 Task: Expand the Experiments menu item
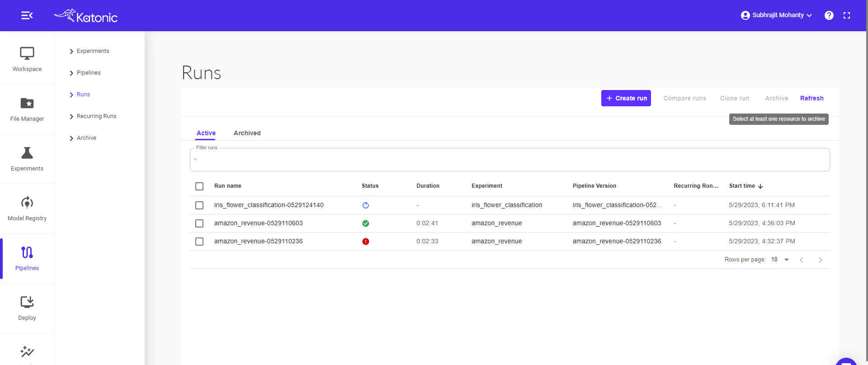point(89,51)
